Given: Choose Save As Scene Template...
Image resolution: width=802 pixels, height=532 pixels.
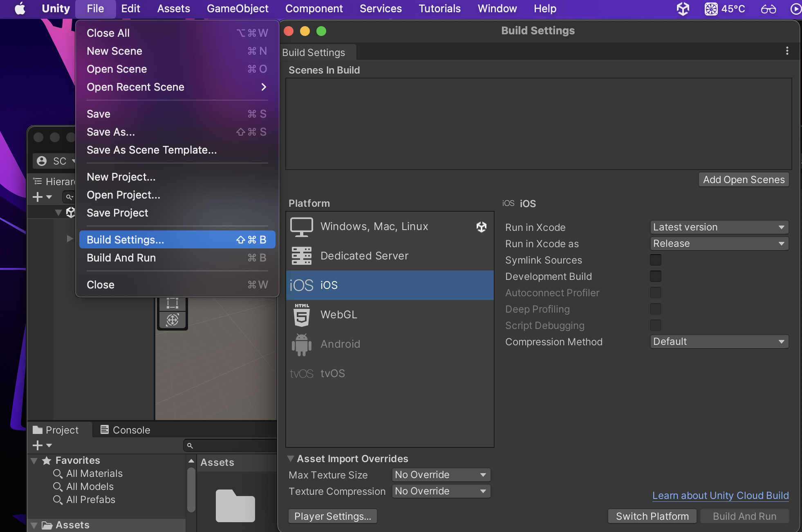Looking at the screenshot, I should (177, 150).
